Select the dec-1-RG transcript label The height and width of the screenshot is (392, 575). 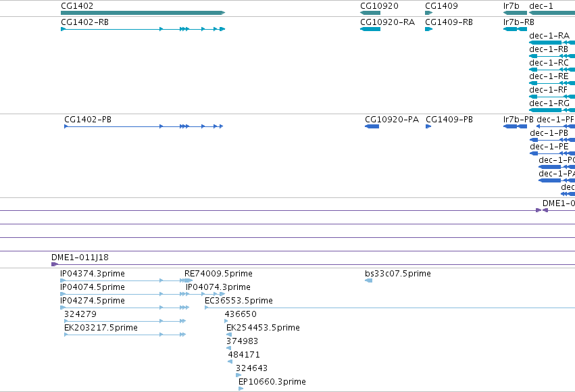(549, 103)
